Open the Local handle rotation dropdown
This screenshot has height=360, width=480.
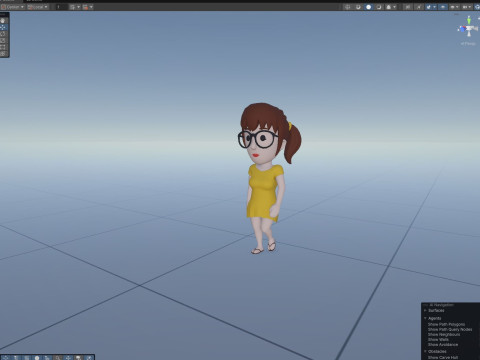[38, 7]
